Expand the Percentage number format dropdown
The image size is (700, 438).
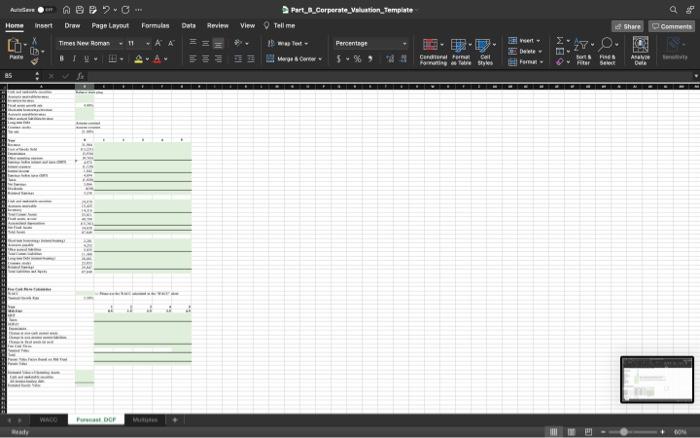coord(404,43)
